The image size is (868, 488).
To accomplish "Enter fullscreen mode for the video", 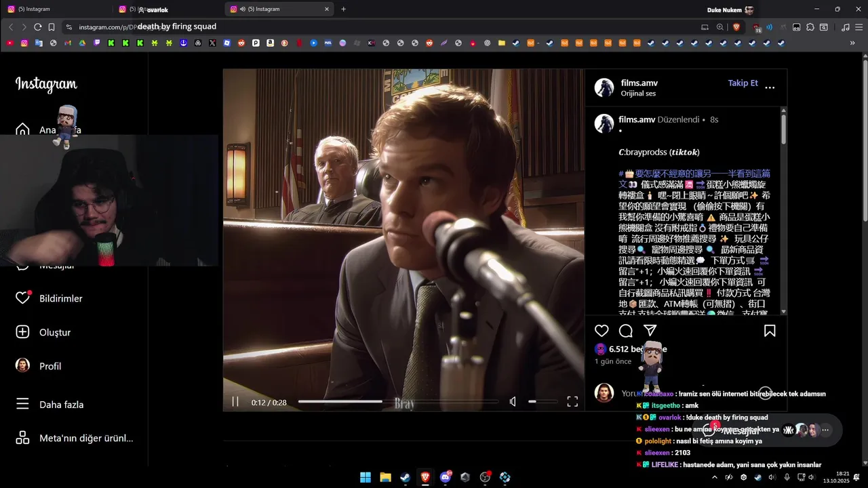I will [572, 402].
